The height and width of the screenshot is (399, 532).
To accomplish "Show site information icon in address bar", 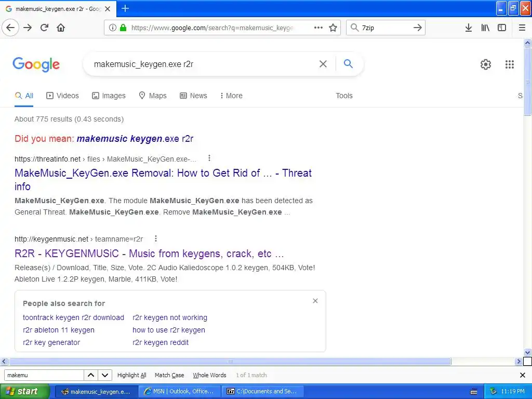I will 113,28.
